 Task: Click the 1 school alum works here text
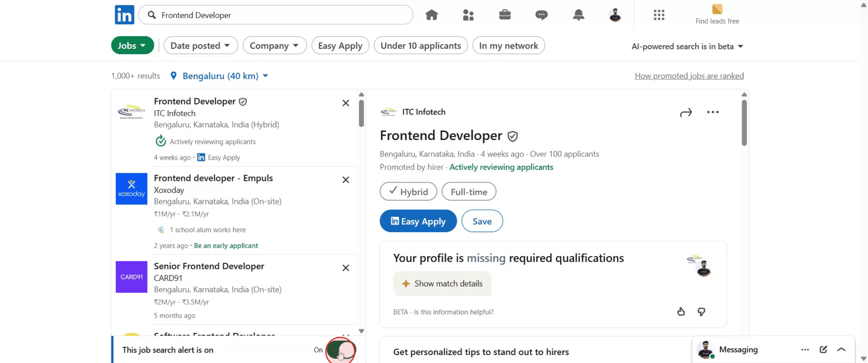tap(207, 230)
